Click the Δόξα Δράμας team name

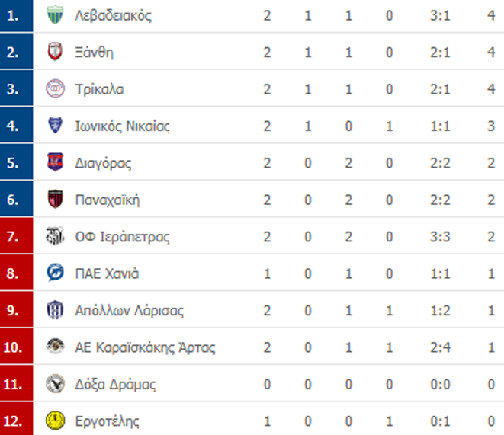pyautogui.click(x=115, y=384)
